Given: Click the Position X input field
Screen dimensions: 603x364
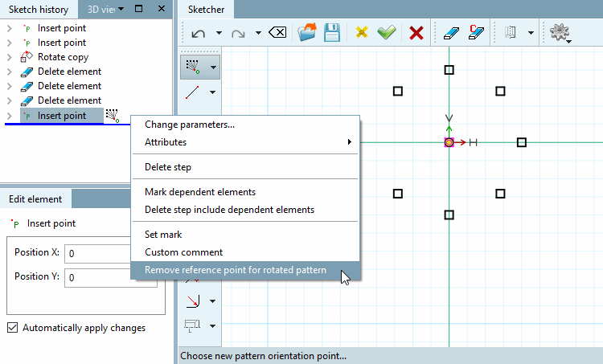Looking at the screenshot, I should pos(97,254).
